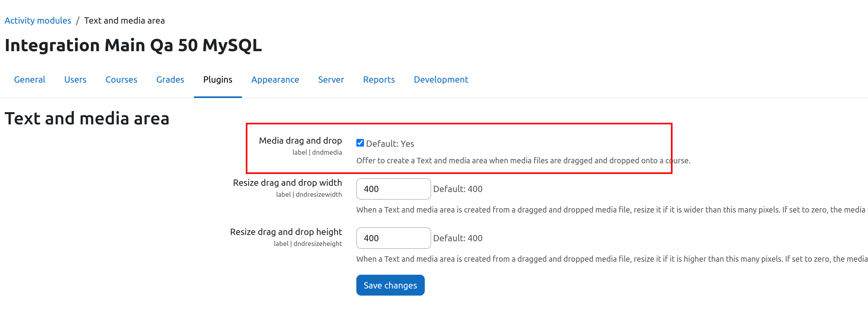Screen dimensions: 868x331
Task: Click the 'Resize drag and drop width' label
Action: tap(287, 183)
